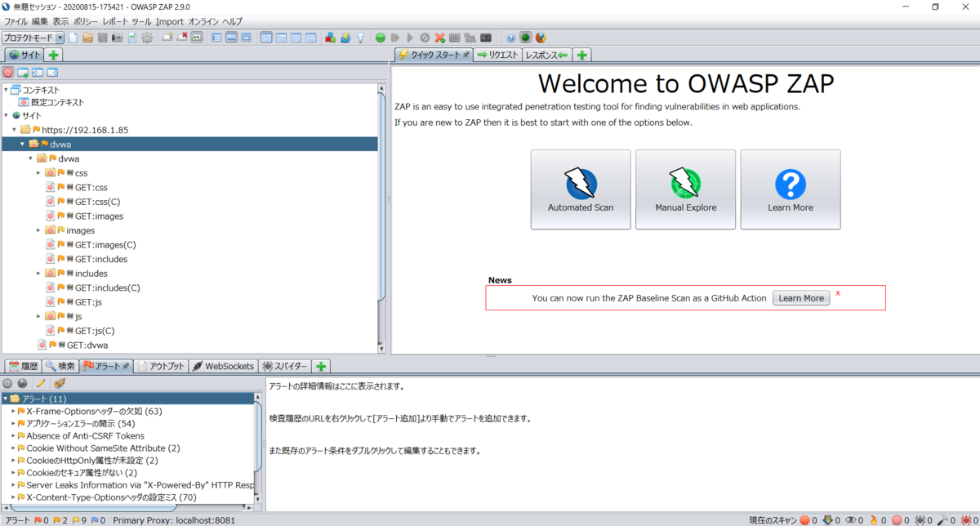Start an Automated Scan
Image resolution: width=980 pixels, height=526 pixels.
click(581, 189)
